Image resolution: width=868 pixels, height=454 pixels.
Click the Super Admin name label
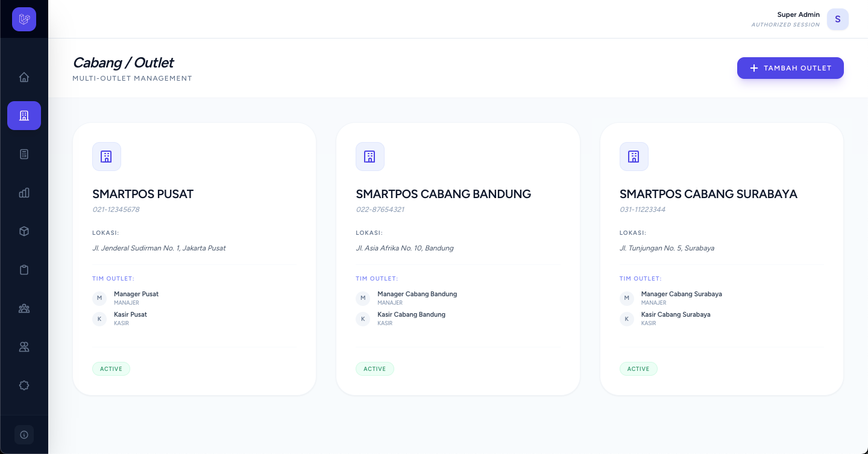[x=798, y=14]
